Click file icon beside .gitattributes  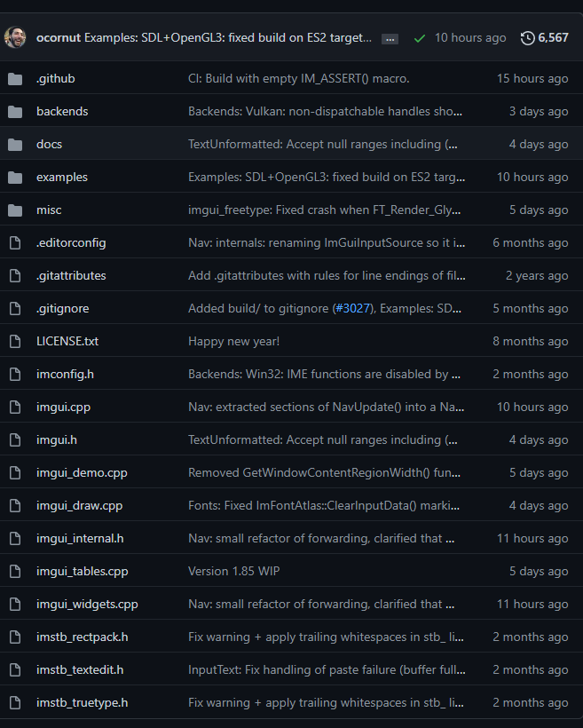pyautogui.click(x=15, y=276)
